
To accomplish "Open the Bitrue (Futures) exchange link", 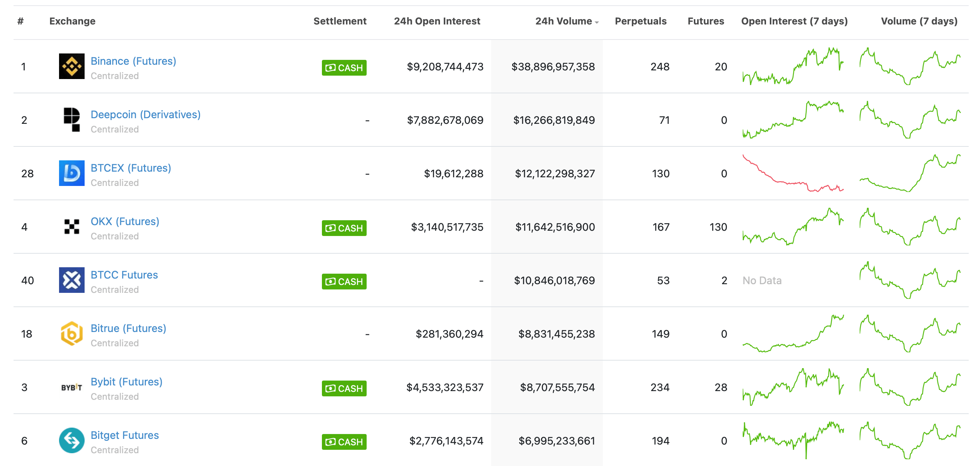I will 128,328.
